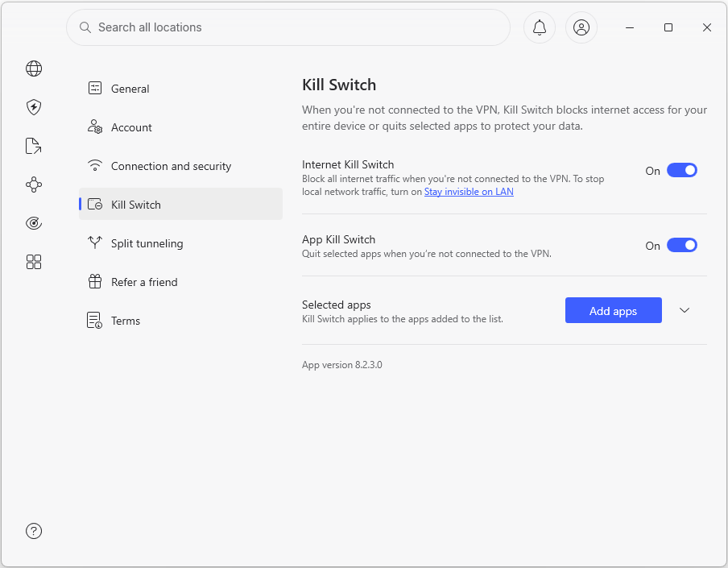728x568 pixels.
Task: Open the Meshnet nodes icon
Action: click(x=34, y=184)
